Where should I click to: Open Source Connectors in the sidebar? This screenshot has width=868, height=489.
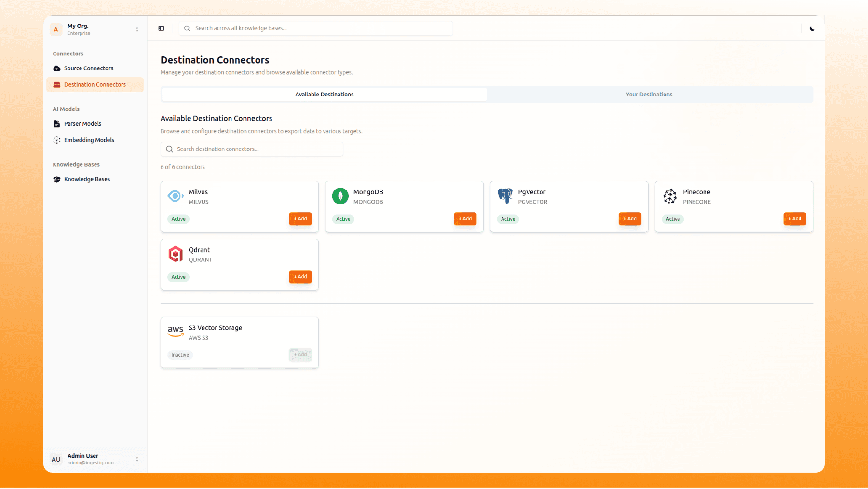(89, 68)
